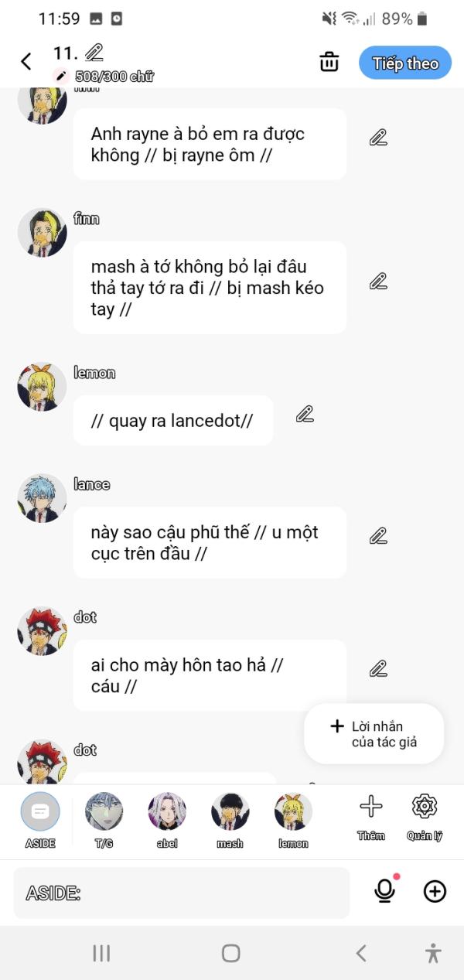Choose the abel character avatar

(167, 821)
